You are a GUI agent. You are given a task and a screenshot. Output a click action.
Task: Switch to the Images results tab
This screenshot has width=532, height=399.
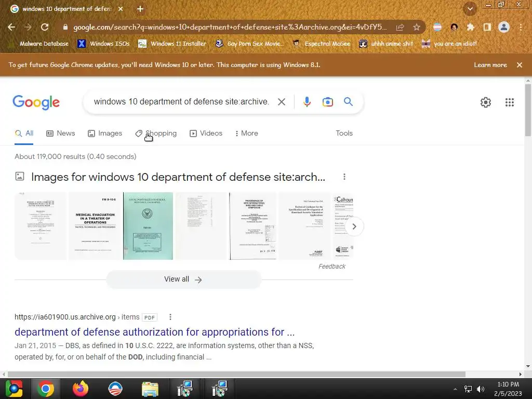[105, 134]
